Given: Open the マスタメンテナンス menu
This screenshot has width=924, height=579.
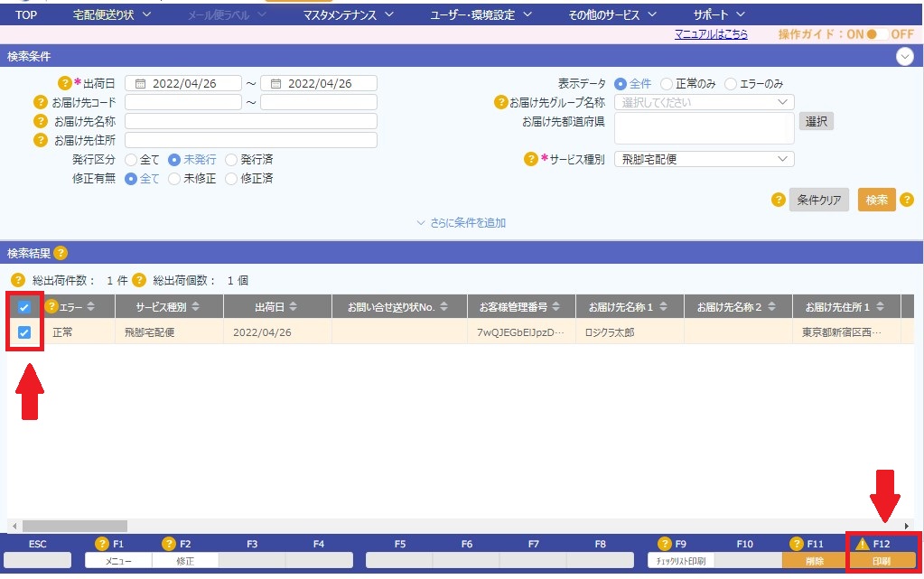Looking at the screenshot, I should click(349, 14).
